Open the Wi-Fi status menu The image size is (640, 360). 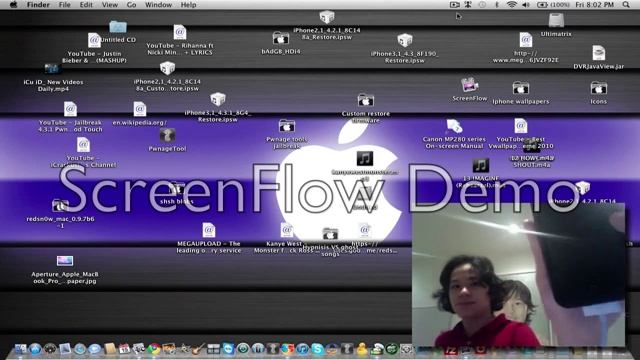tap(511, 4)
